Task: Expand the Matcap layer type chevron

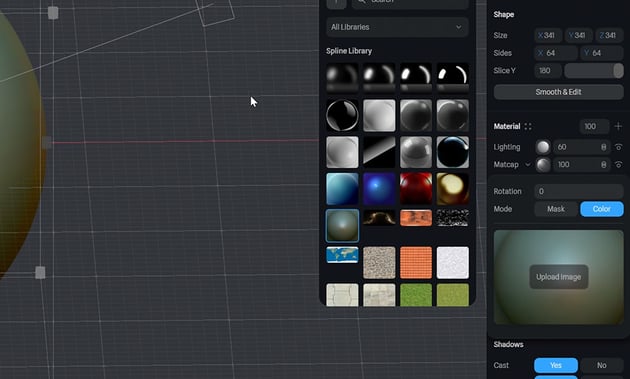Action: click(528, 165)
